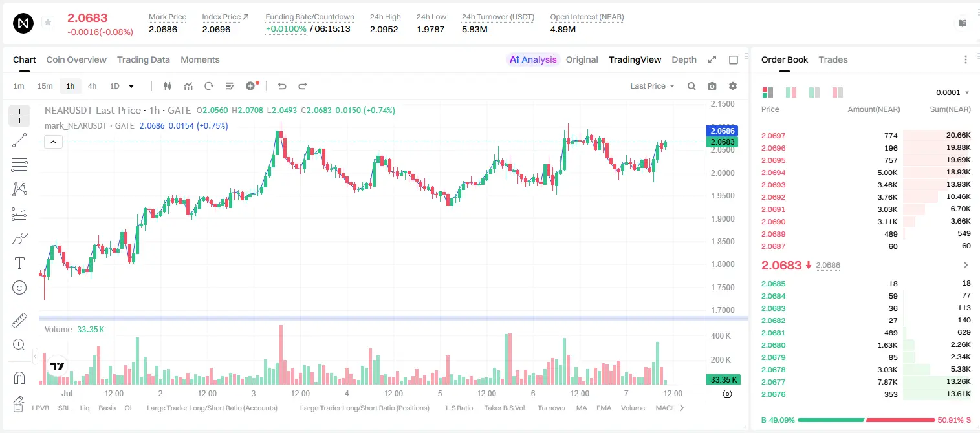Show only sell orders in order book
Viewport: 980px width, 433px height.
[x=837, y=92]
